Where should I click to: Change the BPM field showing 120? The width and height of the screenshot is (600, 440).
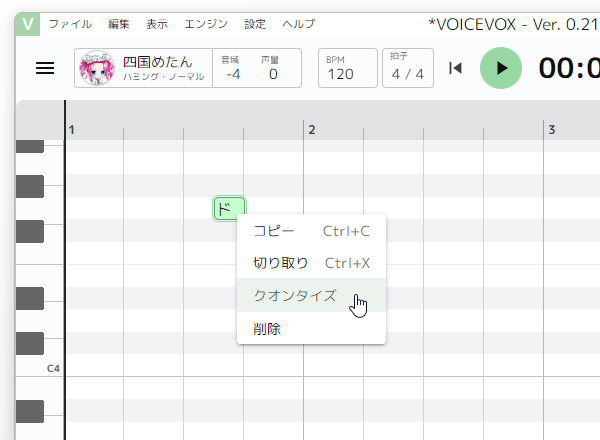pyautogui.click(x=348, y=68)
